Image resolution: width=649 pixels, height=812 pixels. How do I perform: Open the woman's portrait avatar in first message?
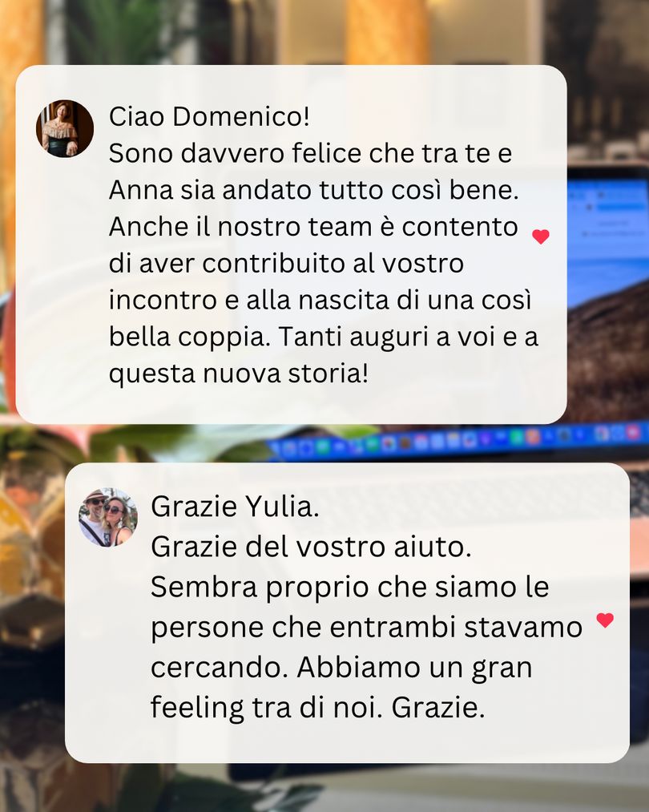click(x=65, y=128)
